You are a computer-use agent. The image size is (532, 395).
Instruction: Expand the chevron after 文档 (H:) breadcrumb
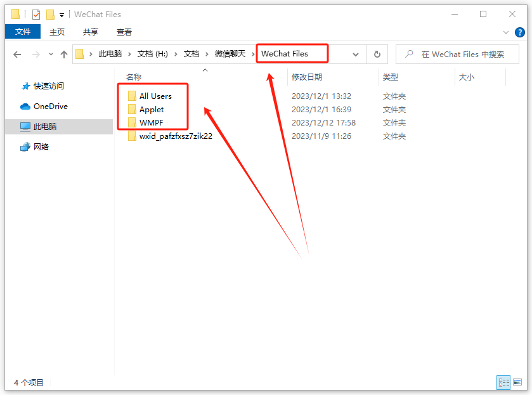[x=176, y=55]
